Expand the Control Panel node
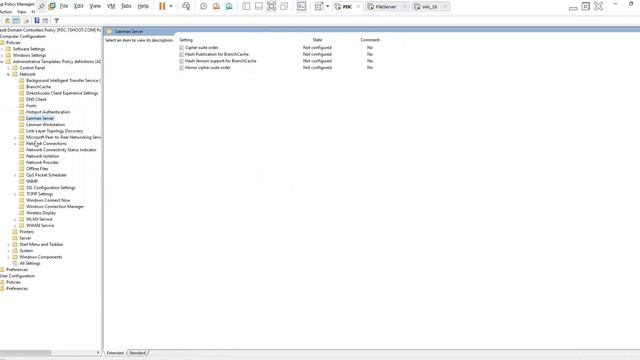Image resolution: width=640 pixels, height=360 pixels. (9, 68)
